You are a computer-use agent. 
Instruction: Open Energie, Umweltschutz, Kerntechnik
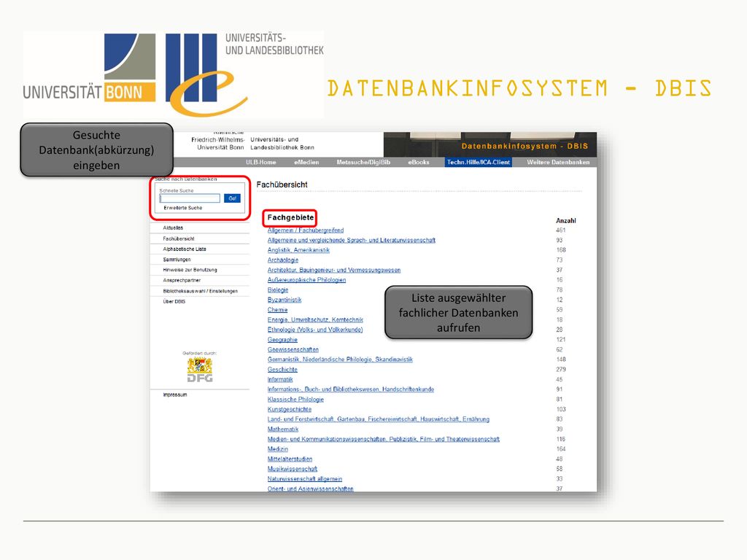pos(315,320)
